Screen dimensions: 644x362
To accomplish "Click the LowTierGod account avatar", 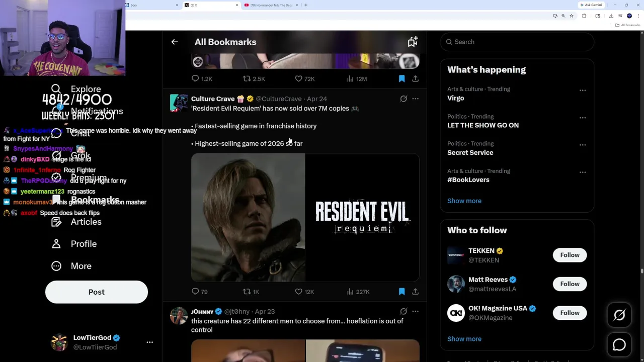I will pos(59,342).
